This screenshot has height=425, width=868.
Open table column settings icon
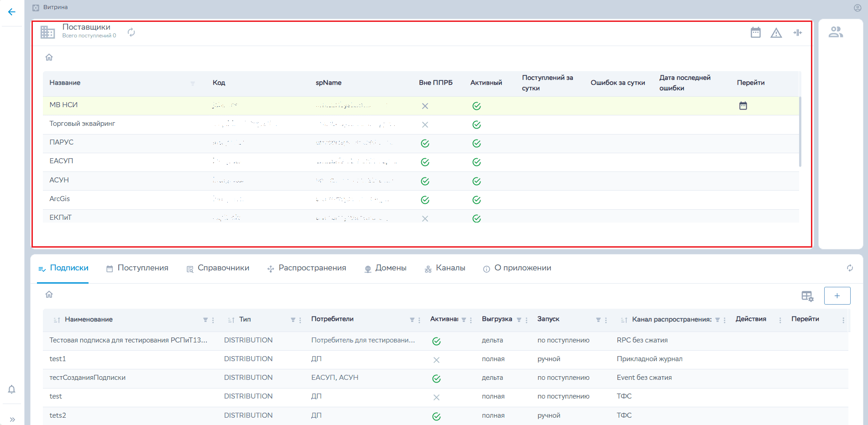(807, 296)
